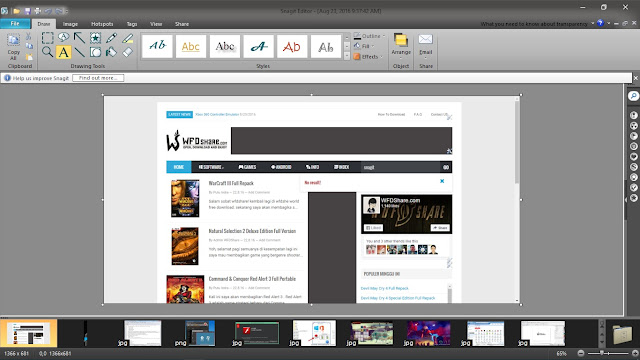Print with the quick access printer icon
The height and width of the screenshot is (360, 640).
click(x=38, y=11)
